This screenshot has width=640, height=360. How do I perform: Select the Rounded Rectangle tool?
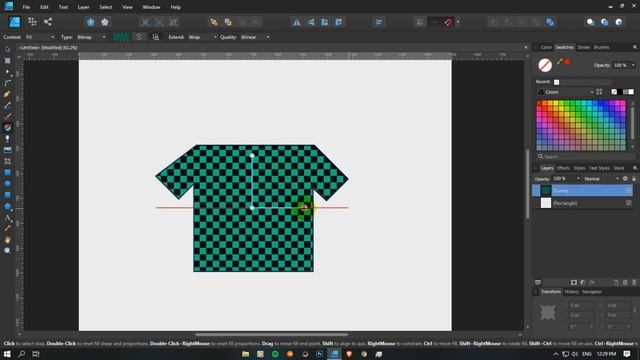pyautogui.click(x=7, y=195)
